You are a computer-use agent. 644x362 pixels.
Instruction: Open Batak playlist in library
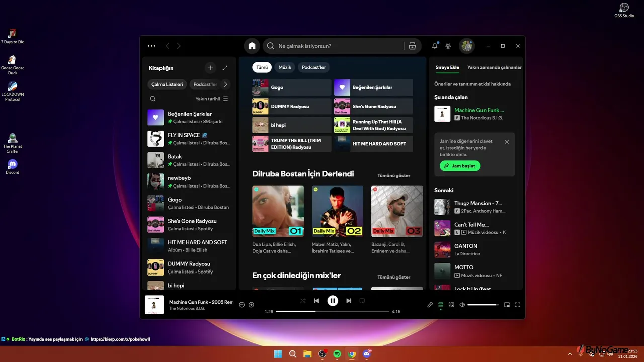click(x=190, y=160)
